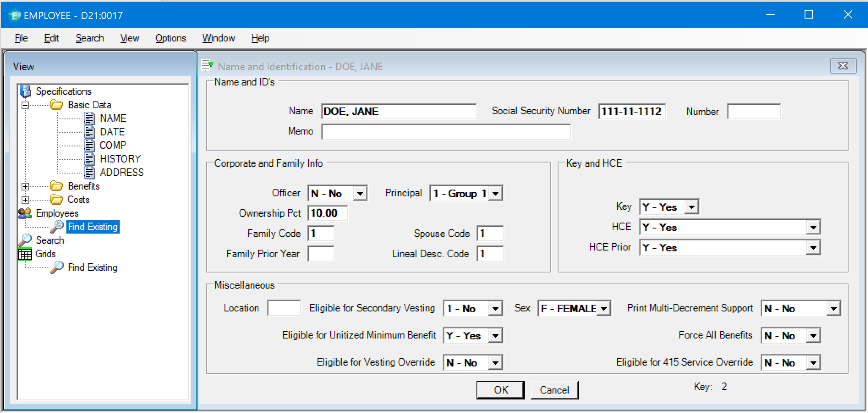Viewport: 868px width, 413px height.
Task: Click the NAME document icon
Action: pos(90,118)
